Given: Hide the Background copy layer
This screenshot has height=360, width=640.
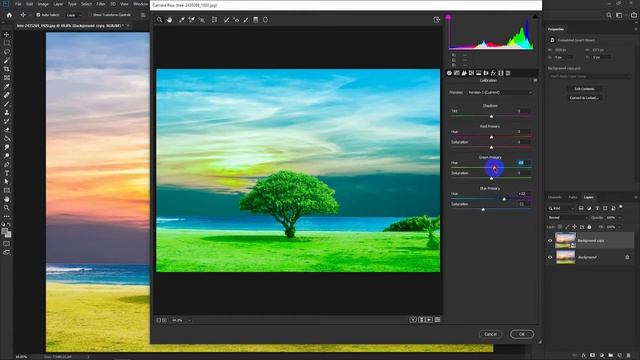Looking at the screenshot, I should (x=550, y=240).
